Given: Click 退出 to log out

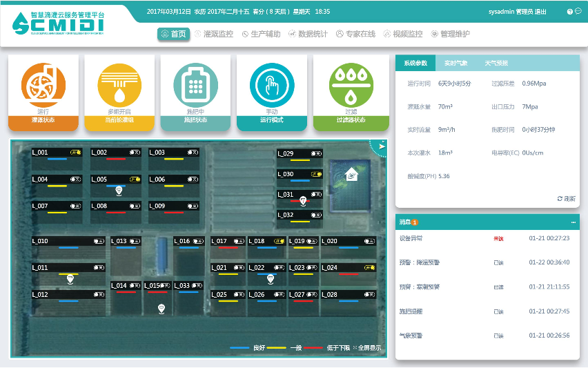Looking at the screenshot, I should click(540, 12).
